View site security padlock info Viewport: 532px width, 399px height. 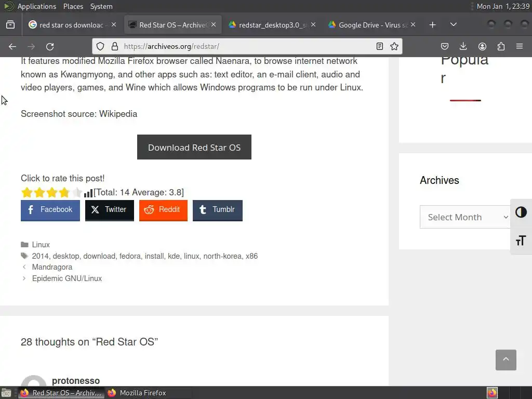(x=115, y=46)
